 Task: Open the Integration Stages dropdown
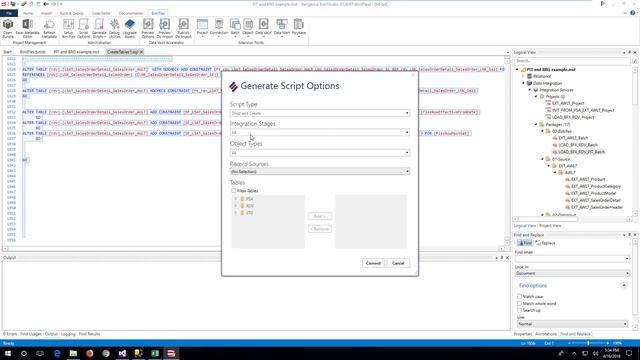320,132
